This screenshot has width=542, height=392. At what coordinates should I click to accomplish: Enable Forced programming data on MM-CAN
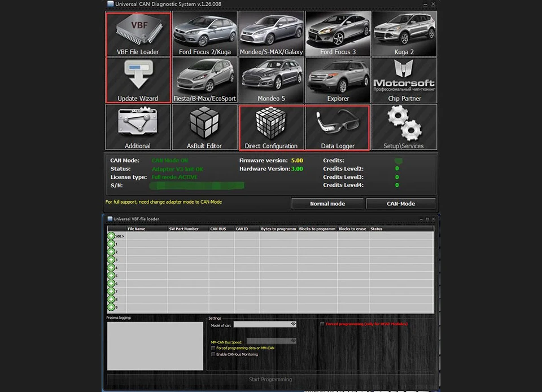[x=213, y=348]
